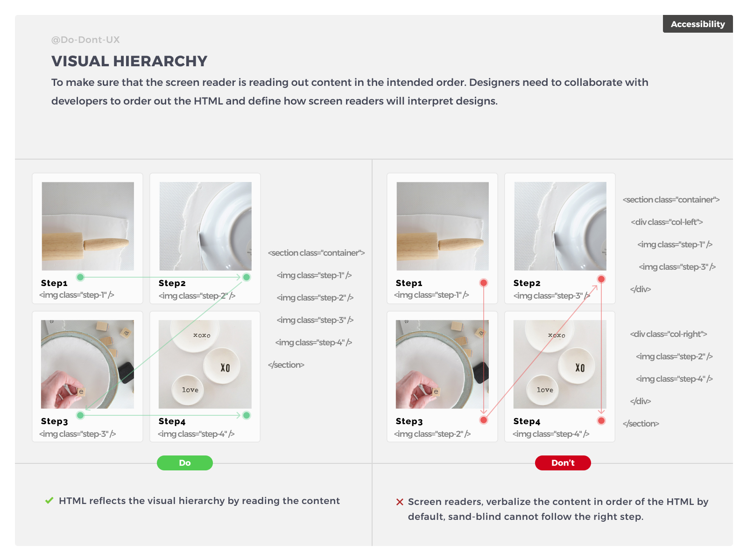Click the green dot at Step2 in Do panel
The width and height of the screenshot is (747, 560).
pyautogui.click(x=247, y=277)
